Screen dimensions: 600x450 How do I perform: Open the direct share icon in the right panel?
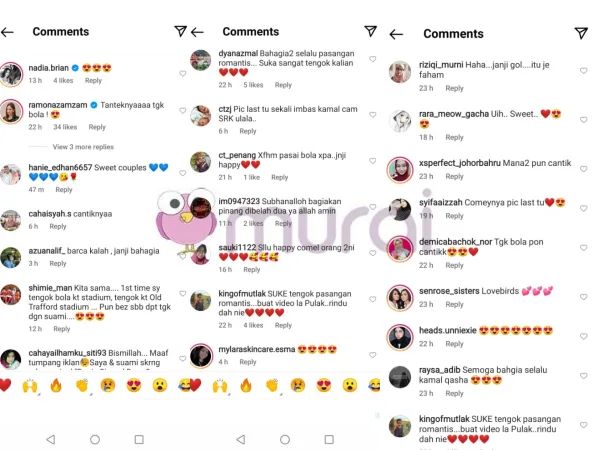click(581, 33)
